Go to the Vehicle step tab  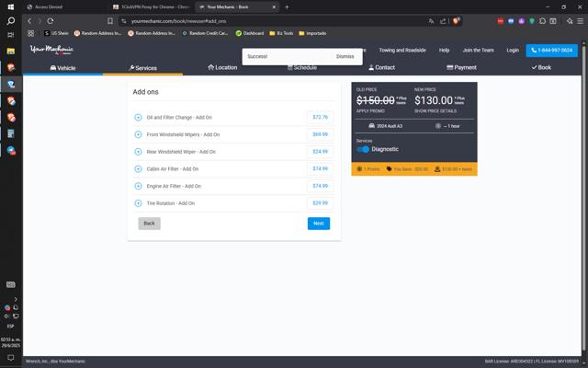coord(62,68)
